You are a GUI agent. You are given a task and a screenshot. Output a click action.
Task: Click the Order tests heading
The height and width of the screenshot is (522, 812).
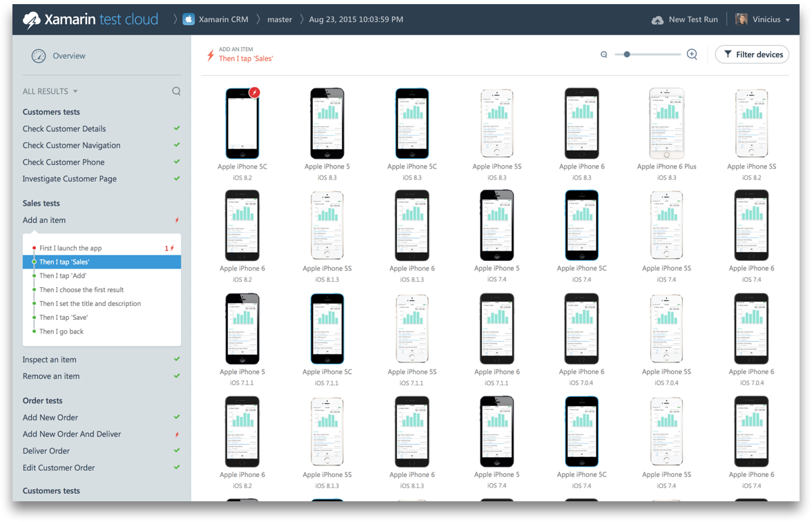click(x=43, y=400)
